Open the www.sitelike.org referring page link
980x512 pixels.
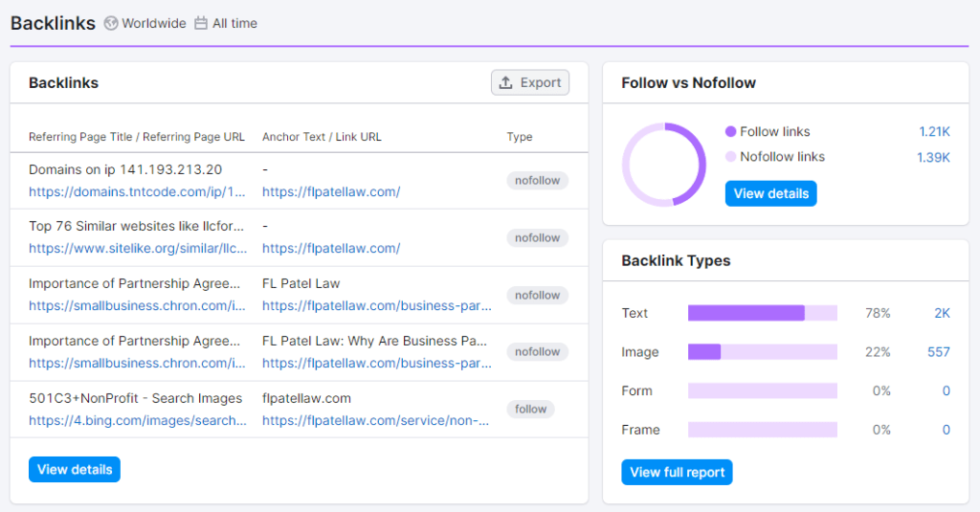pyautogui.click(x=138, y=248)
